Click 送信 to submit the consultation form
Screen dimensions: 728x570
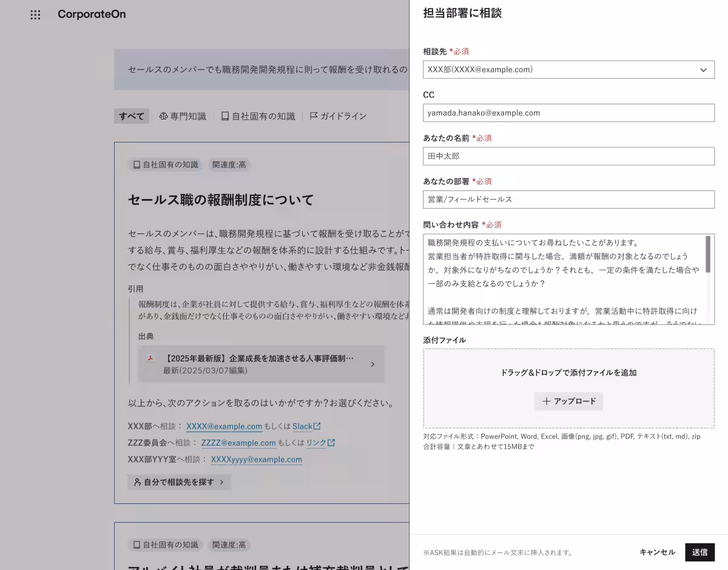(x=700, y=552)
